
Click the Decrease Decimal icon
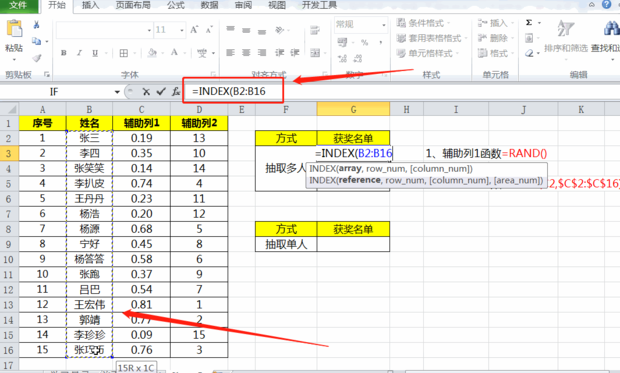(x=358, y=59)
